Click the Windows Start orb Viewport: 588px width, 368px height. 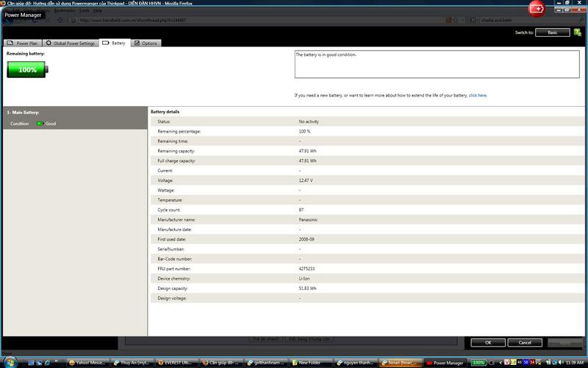point(7,362)
